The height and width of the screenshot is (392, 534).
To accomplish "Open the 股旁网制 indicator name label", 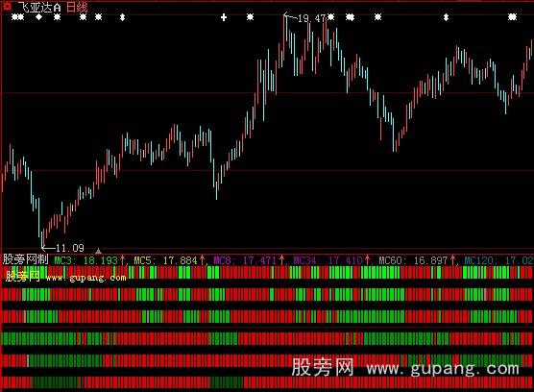I will (x=26, y=259).
